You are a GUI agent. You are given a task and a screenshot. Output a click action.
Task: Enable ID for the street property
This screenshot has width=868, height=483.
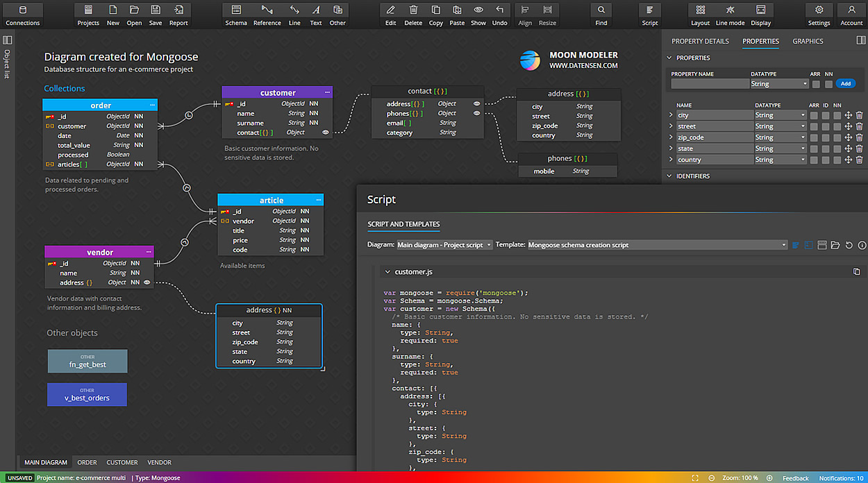[x=826, y=126]
